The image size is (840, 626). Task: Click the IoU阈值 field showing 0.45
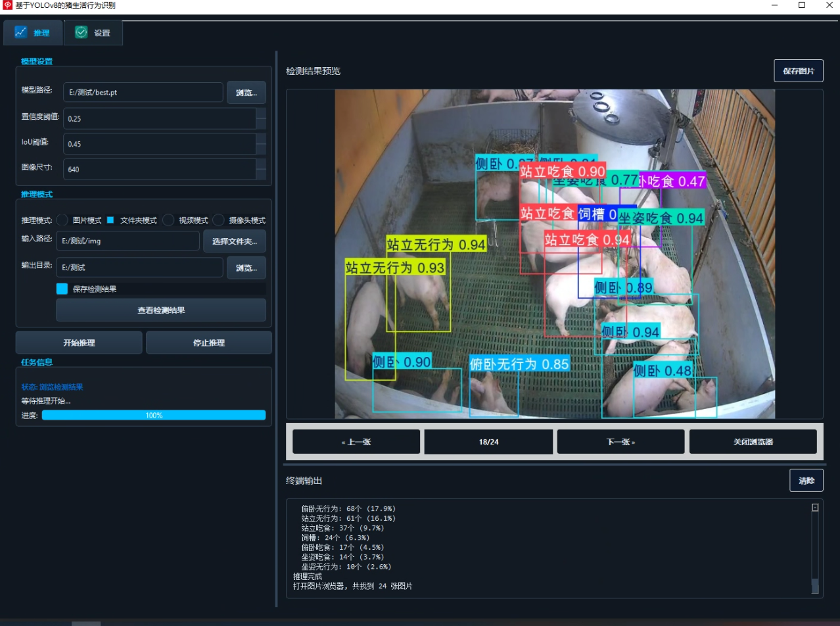pos(159,144)
